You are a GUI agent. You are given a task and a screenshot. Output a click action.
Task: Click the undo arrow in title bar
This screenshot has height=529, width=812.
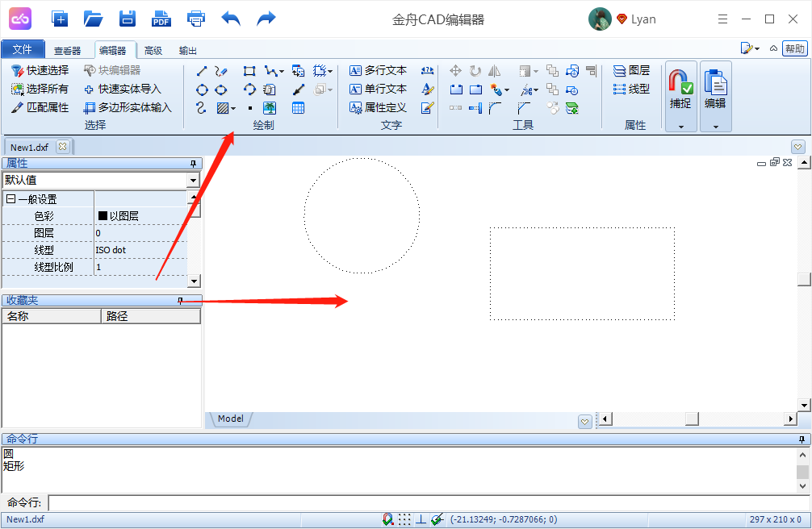click(x=231, y=19)
